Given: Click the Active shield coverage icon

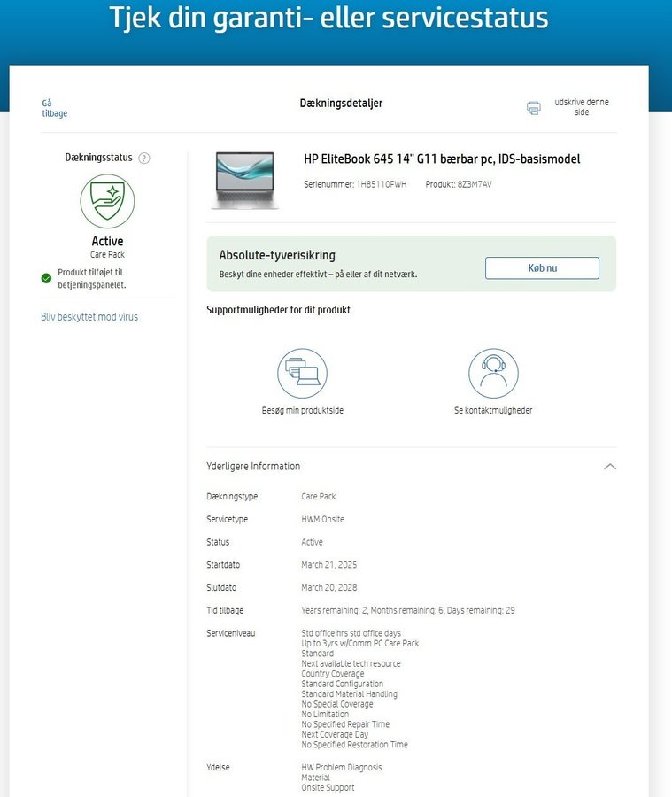Looking at the screenshot, I should [x=107, y=201].
